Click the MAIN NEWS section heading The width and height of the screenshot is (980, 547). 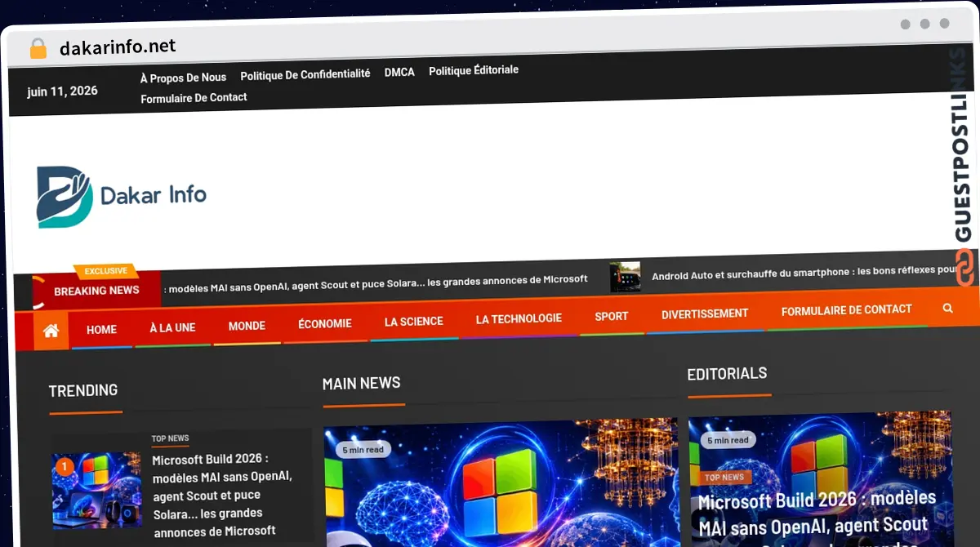(362, 383)
